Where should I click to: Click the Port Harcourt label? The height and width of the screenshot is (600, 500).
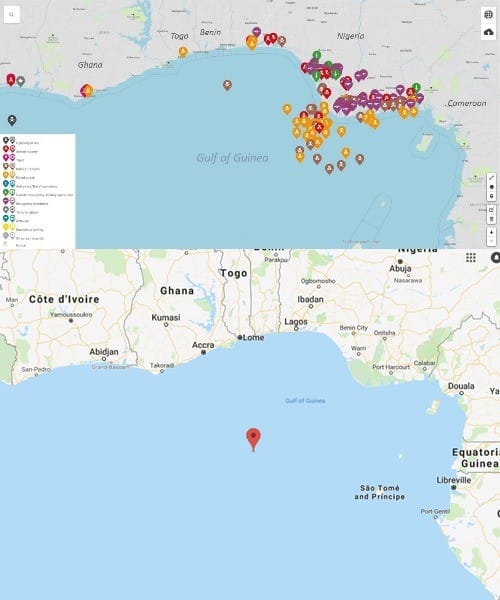[x=391, y=367]
